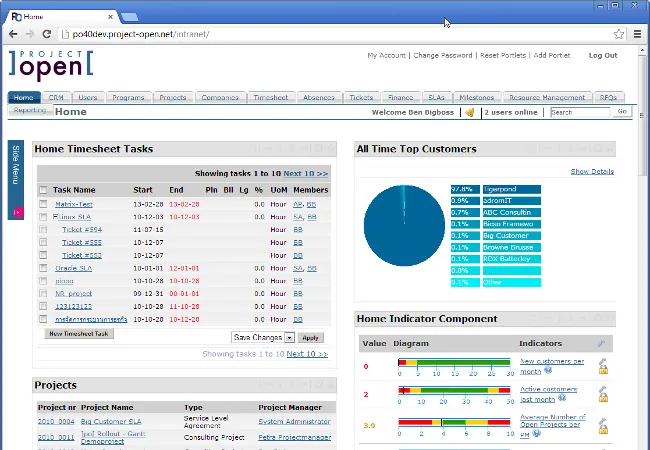
Task: Click lock icon for New customers per month
Action: [603, 367]
